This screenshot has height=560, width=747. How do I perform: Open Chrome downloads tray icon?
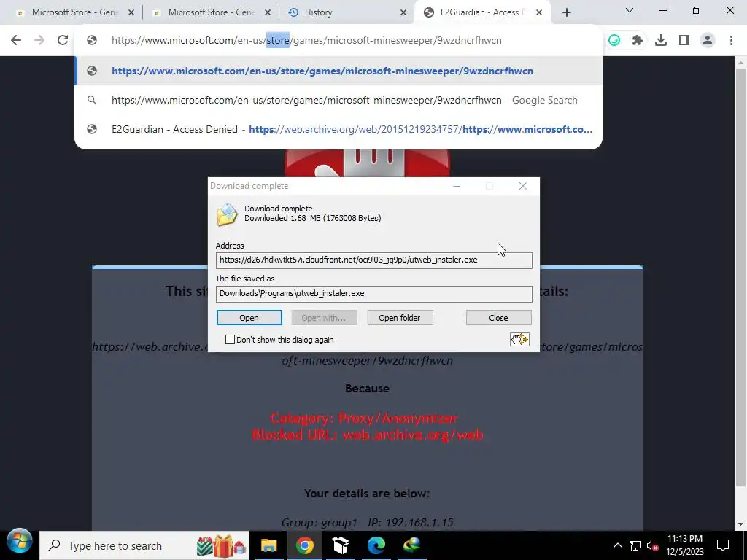pyautogui.click(x=661, y=41)
